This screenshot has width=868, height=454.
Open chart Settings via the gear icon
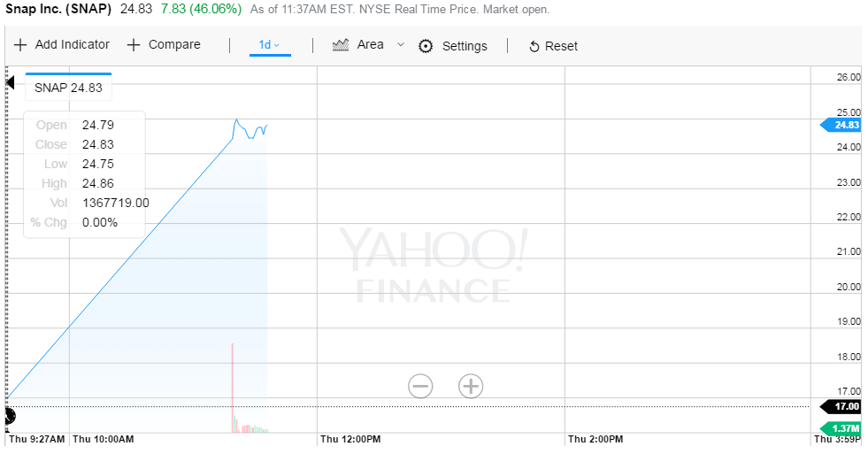pyautogui.click(x=426, y=46)
